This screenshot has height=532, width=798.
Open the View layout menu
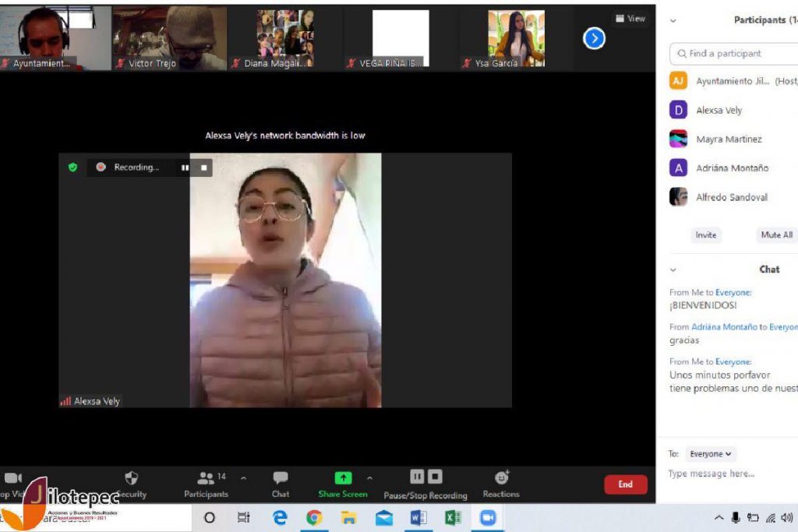click(x=630, y=19)
